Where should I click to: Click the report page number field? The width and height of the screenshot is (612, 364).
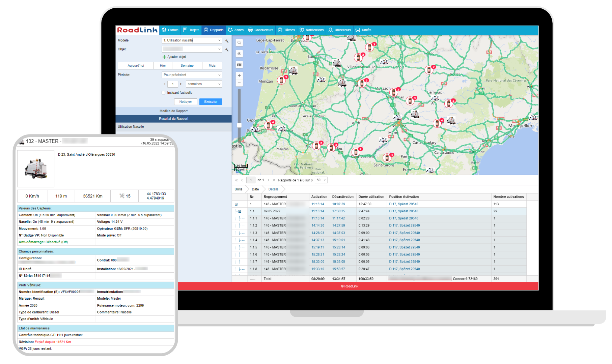(251, 180)
